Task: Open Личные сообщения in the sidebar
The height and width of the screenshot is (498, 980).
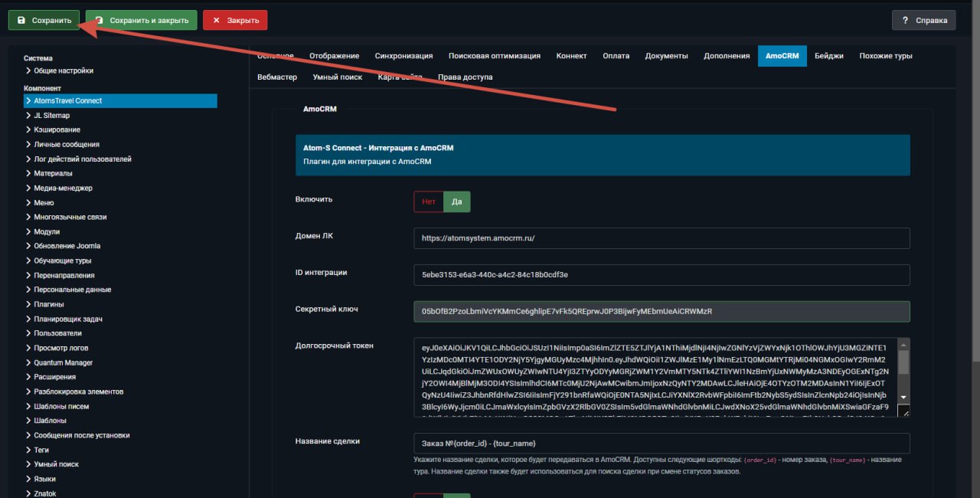Action: coord(67,144)
